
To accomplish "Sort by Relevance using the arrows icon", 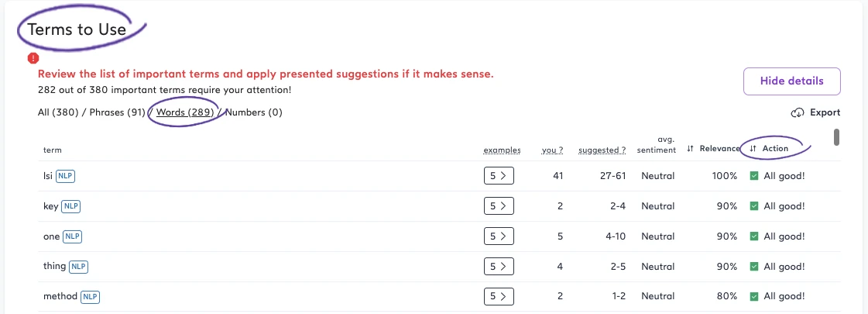I will click(690, 149).
